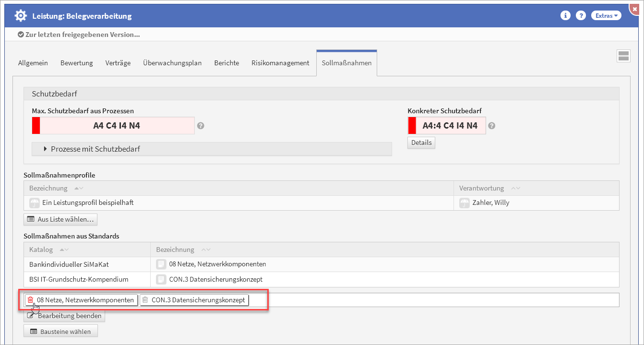Open the help question mark in the header
Image resolution: width=644 pixels, height=345 pixels.
pyautogui.click(x=581, y=16)
